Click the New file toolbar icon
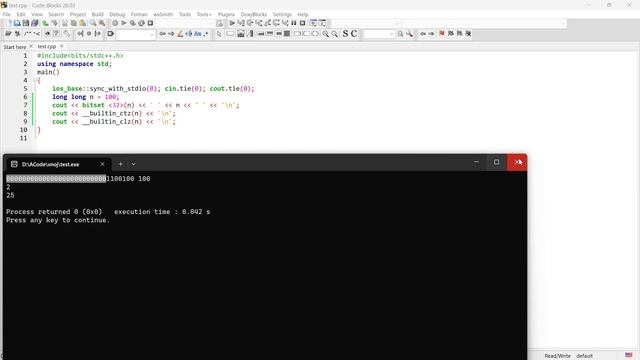The image size is (640, 360). coord(9,23)
